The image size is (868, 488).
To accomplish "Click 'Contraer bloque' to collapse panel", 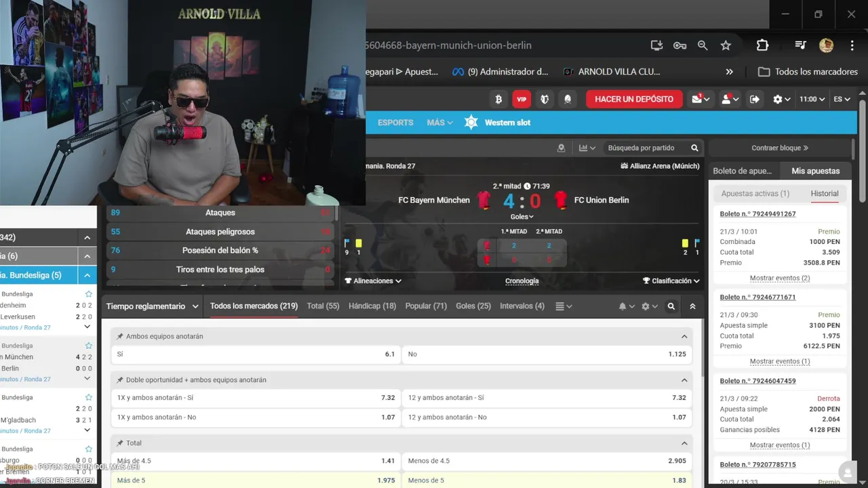I will 780,148.
